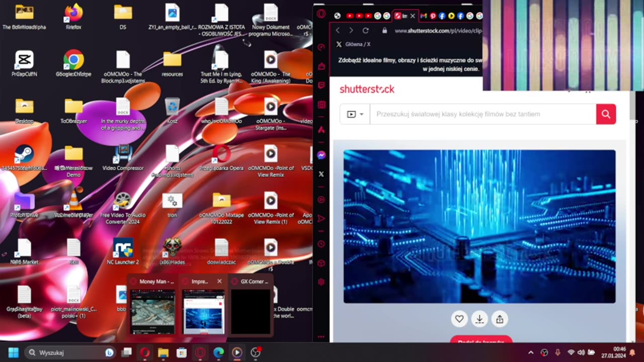Share the clip using the share button
The image size is (644, 362).
[500, 319]
